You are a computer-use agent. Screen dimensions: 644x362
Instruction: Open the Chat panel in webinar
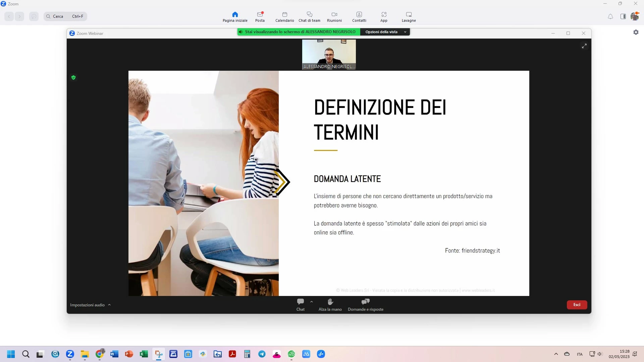pyautogui.click(x=300, y=304)
